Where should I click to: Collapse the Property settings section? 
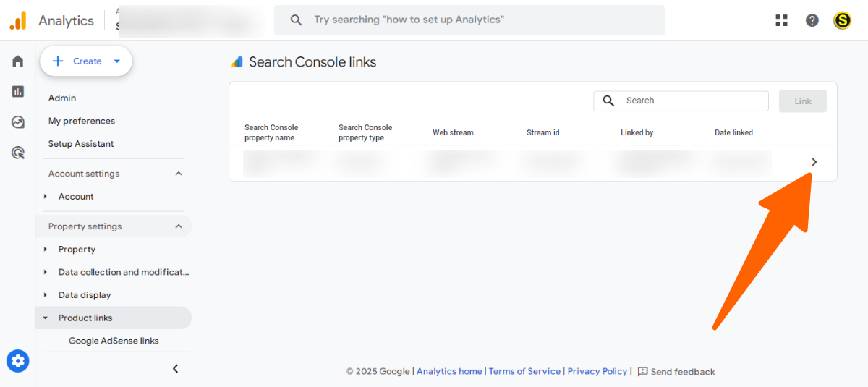click(179, 226)
